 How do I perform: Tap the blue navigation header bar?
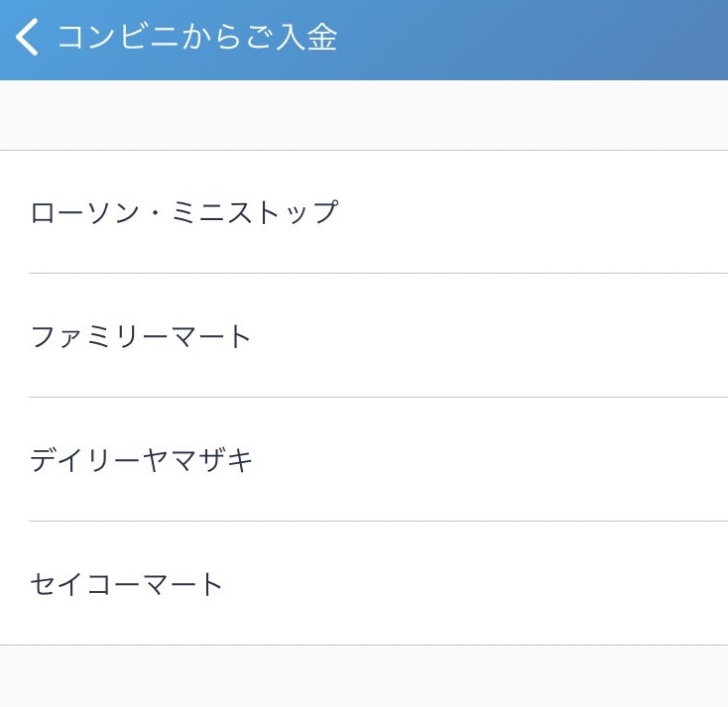coord(364,40)
